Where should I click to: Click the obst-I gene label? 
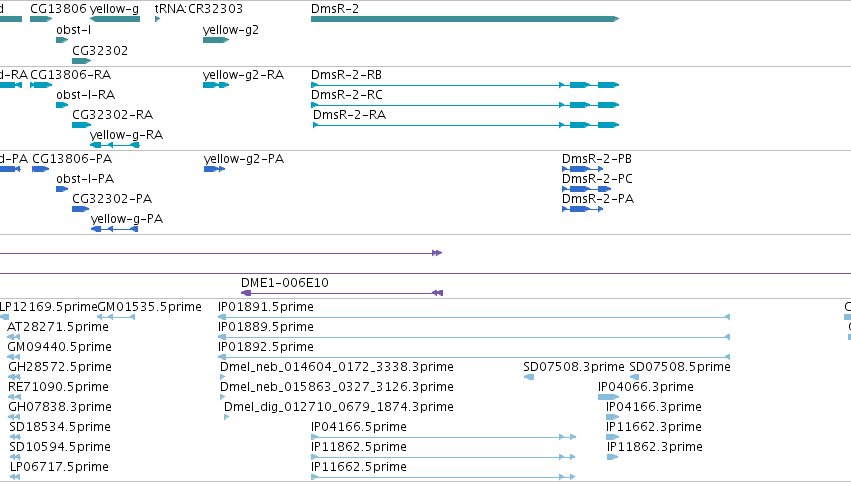74,29
